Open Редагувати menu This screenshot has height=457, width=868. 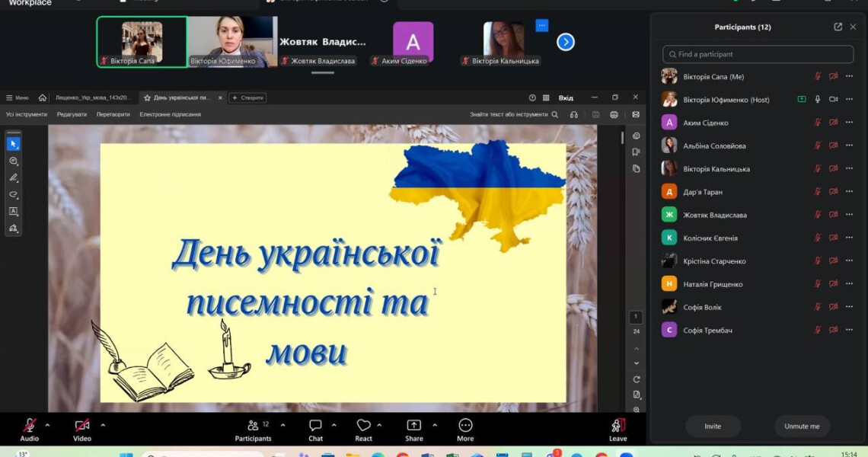(x=72, y=115)
